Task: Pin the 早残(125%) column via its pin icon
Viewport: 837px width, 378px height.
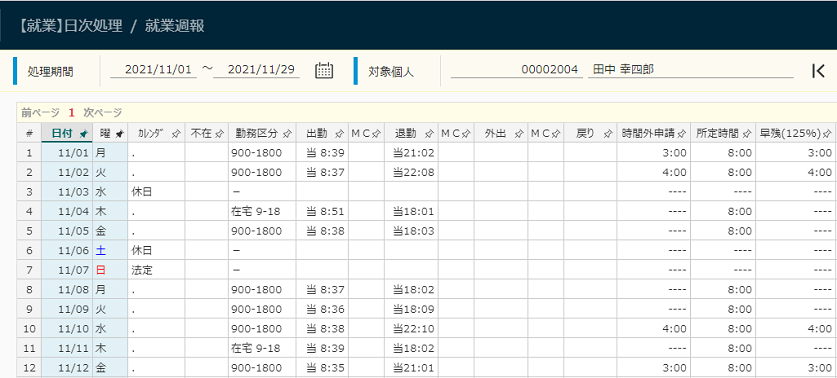Action: [x=827, y=135]
